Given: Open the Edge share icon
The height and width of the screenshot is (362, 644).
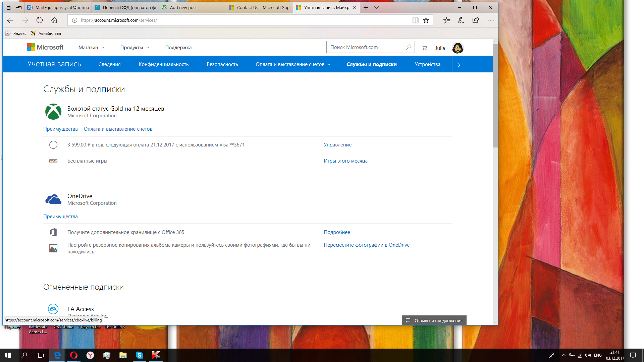Looking at the screenshot, I should pos(476,20).
